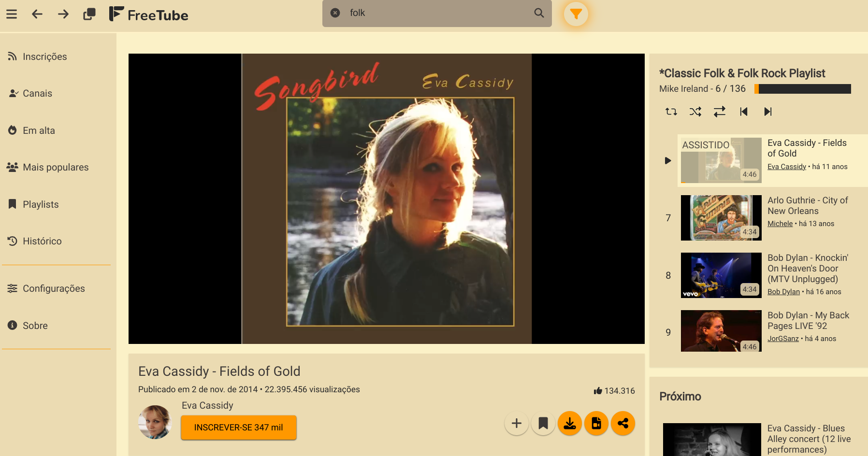The image size is (868, 456).
Task: Click the share video icon
Action: point(623,423)
